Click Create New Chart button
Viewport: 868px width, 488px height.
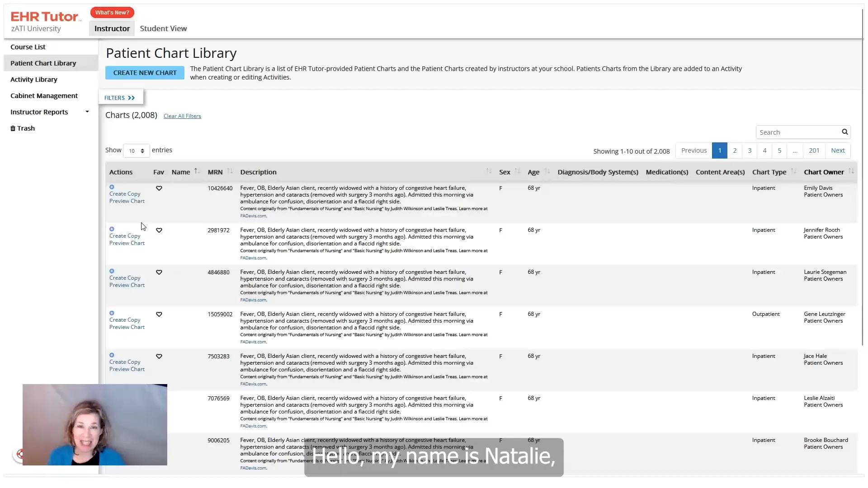(145, 73)
